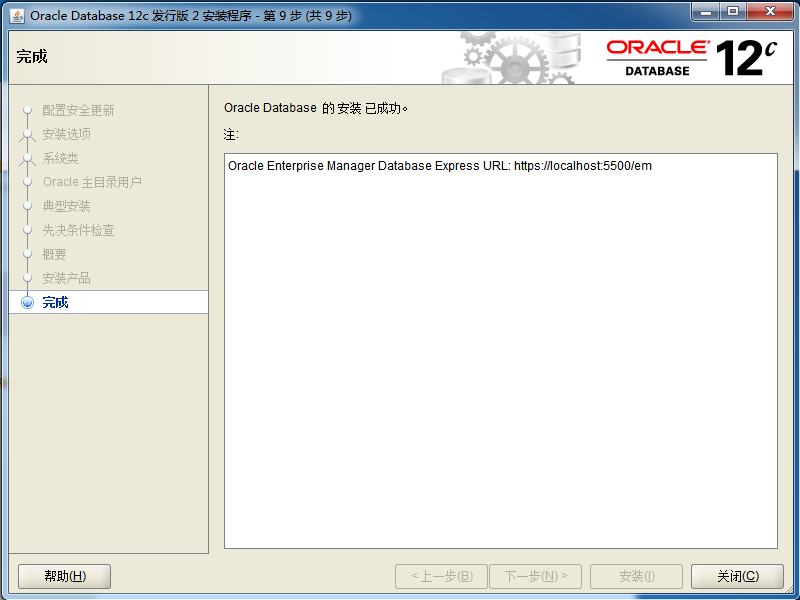This screenshot has height=600, width=800.
Task: Maximize the Oracle installer window
Action: pyautogui.click(x=733, y=12)
